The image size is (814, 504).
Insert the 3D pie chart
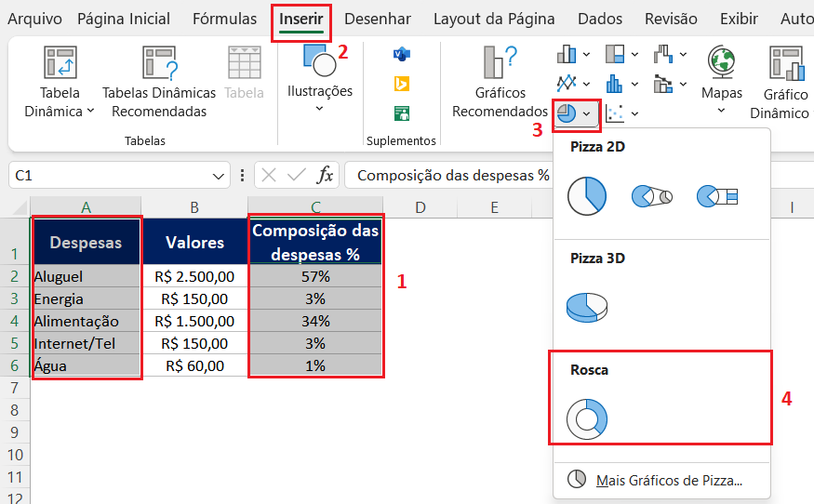tap(587, 306)
